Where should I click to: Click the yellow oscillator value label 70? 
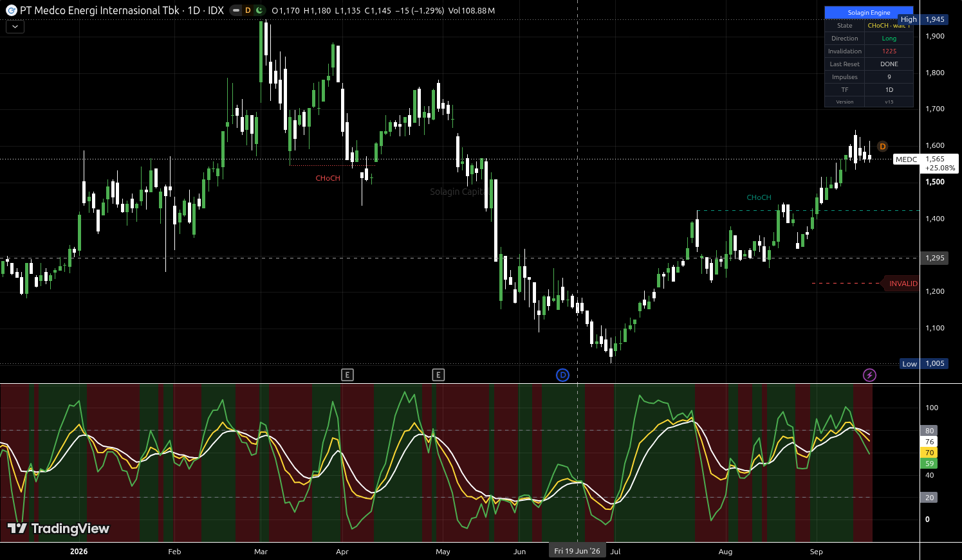[x=929, y=453]
